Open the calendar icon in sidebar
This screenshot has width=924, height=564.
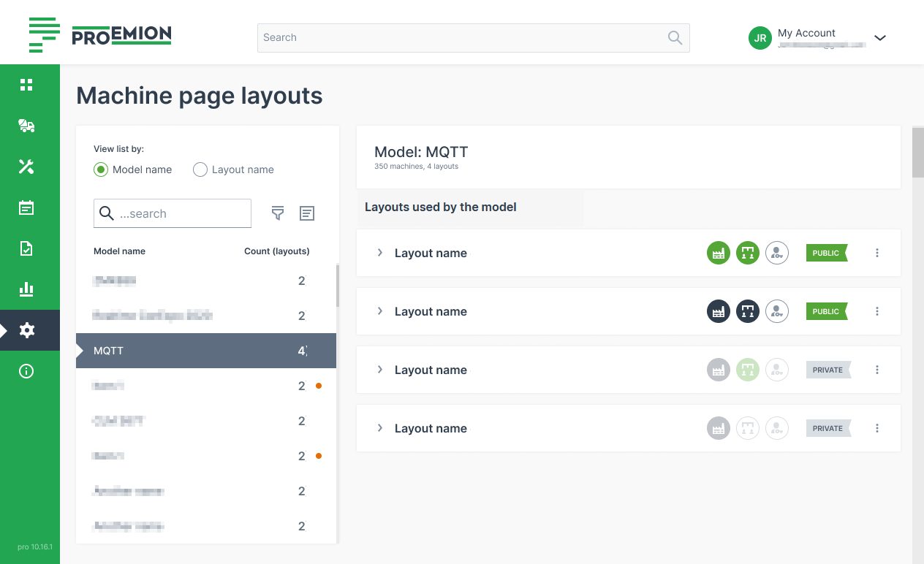[26, 207]
